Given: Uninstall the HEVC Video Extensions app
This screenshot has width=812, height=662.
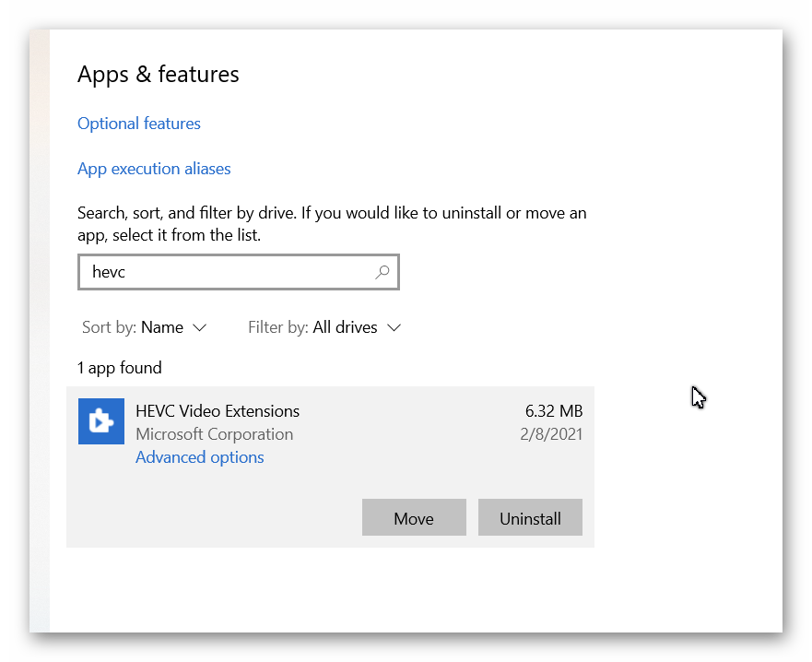Looking at the screenshot, I should pyautogui.click(x=530, y=517).
